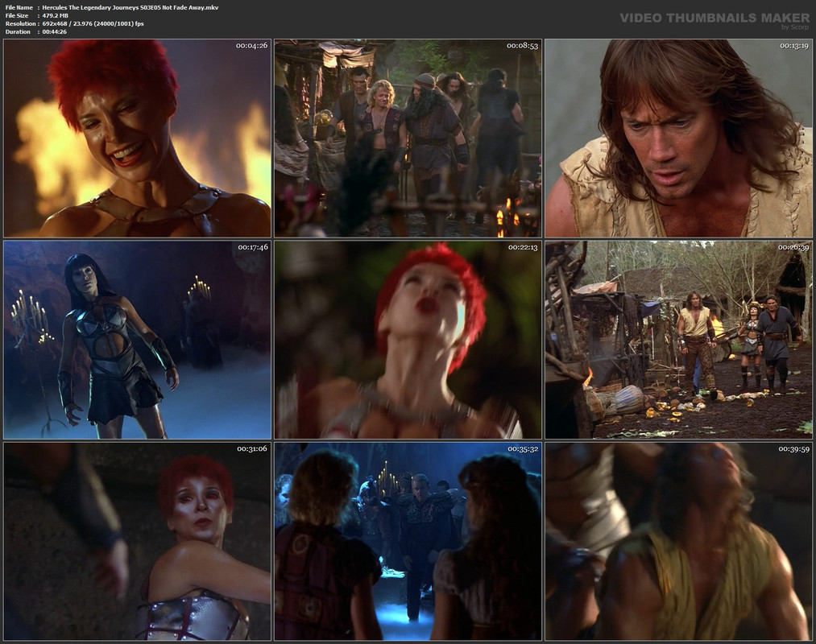This screenshot has width=816, height=644.
Task: Click the Duration value 00:44:26
Action: pyautogui.click(x=54, y=31)
